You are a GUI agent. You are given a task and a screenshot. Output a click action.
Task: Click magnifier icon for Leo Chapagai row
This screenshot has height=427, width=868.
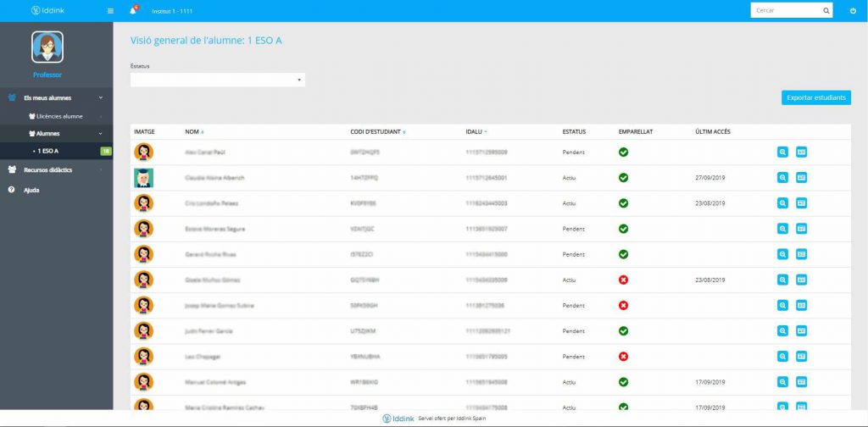(782, 357)
